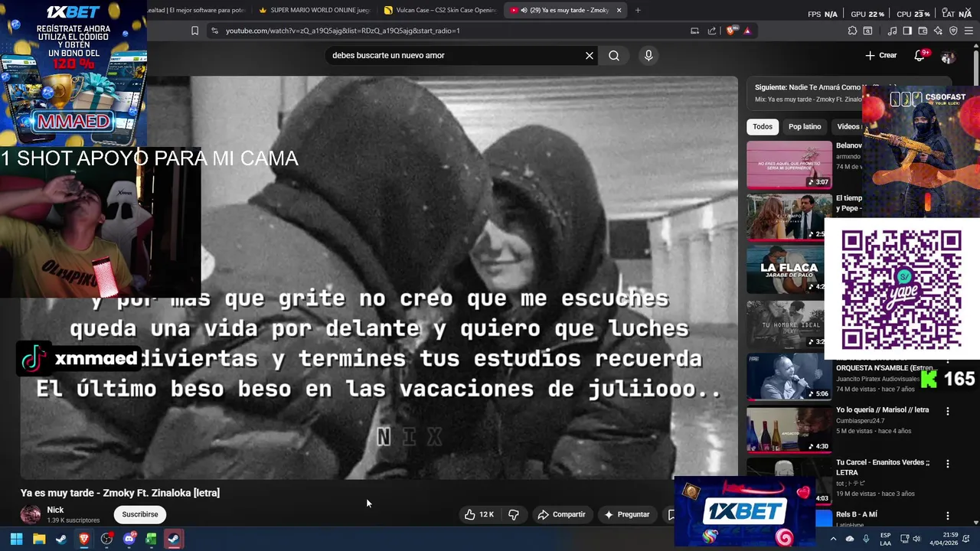Viewport: 980px width, 551px height.
Task: Click the microphone icon in system tray
Action: tap(866, 539)
